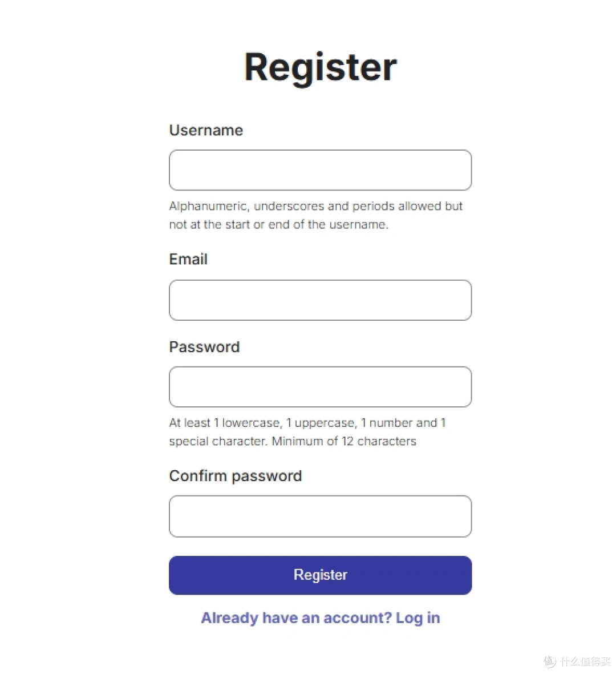Click the Password field label

204,347
